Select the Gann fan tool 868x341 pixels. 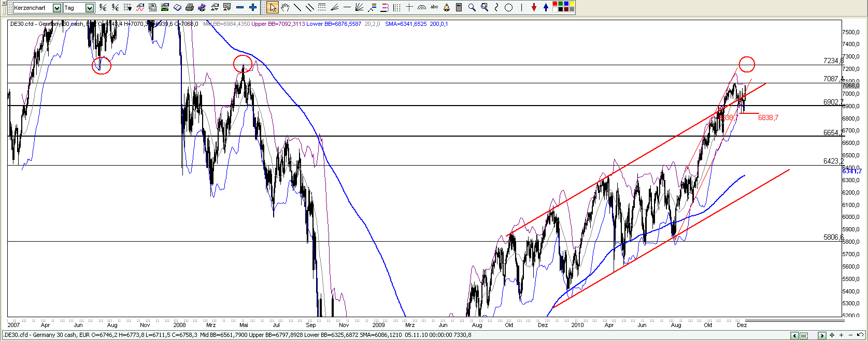click(359, 7)
